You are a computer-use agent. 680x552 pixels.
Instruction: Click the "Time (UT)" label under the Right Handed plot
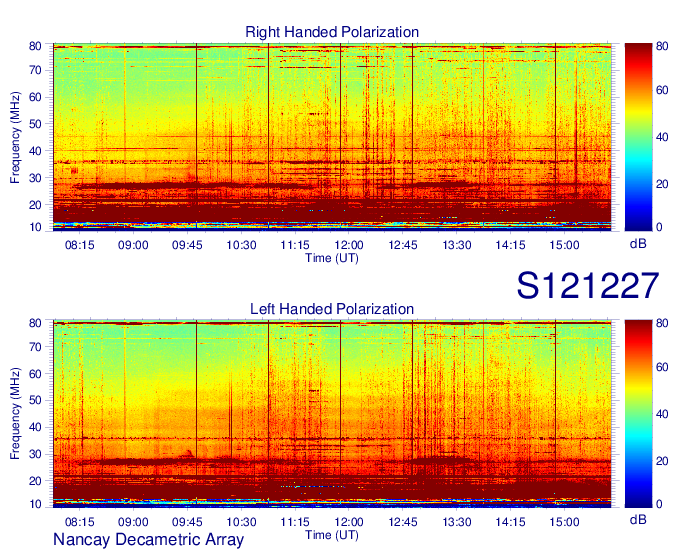(x=332, y=258)
